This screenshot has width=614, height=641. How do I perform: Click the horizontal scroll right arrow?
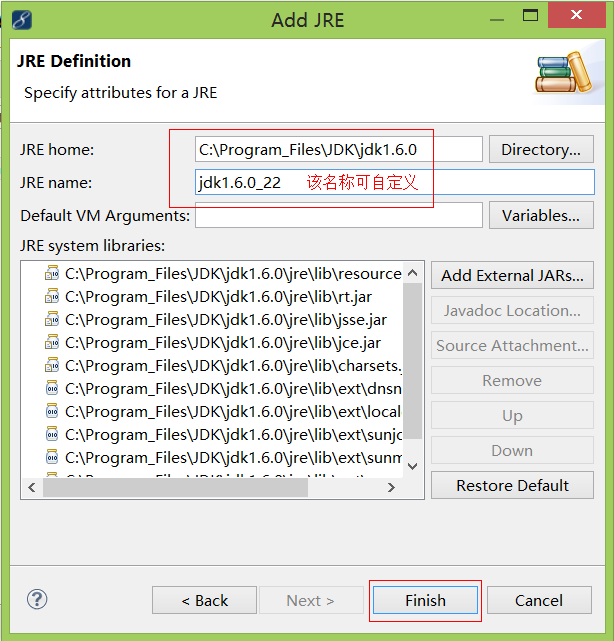click(391, 487)
